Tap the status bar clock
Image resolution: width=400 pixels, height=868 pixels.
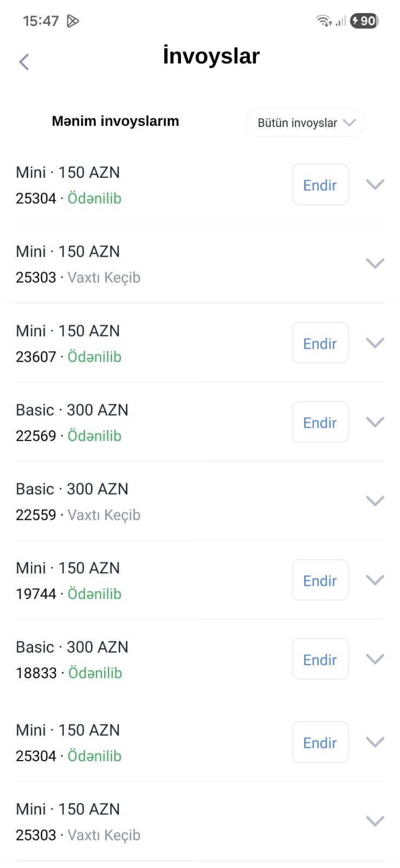point(41,21)
